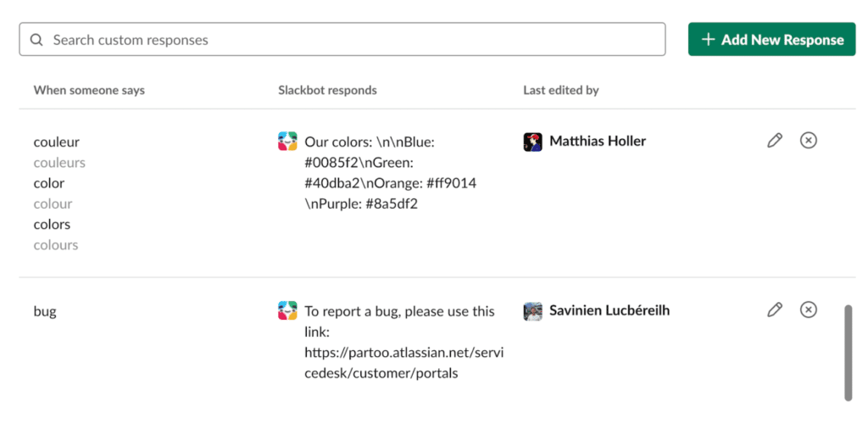Focus the Search custom responses field
This screenshot has width=868, height=424.
[342, 39]
